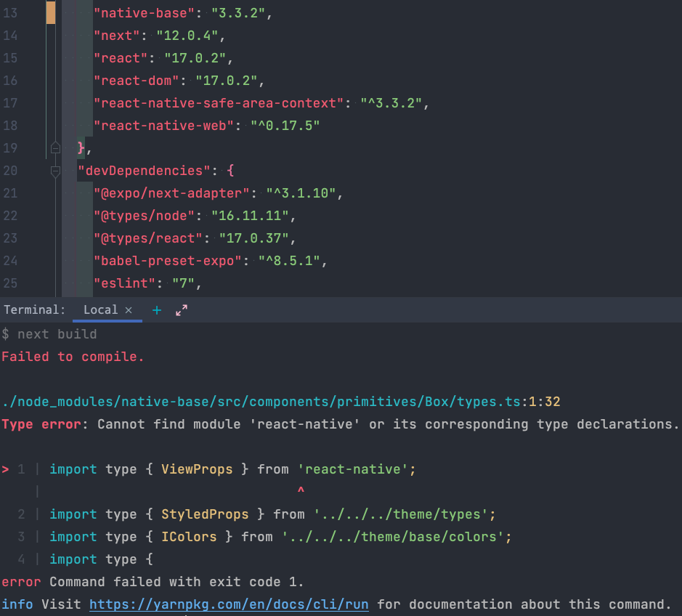Click the "babel-preset-expo" key
Viewport: 682px width, 616px height.
168,261
